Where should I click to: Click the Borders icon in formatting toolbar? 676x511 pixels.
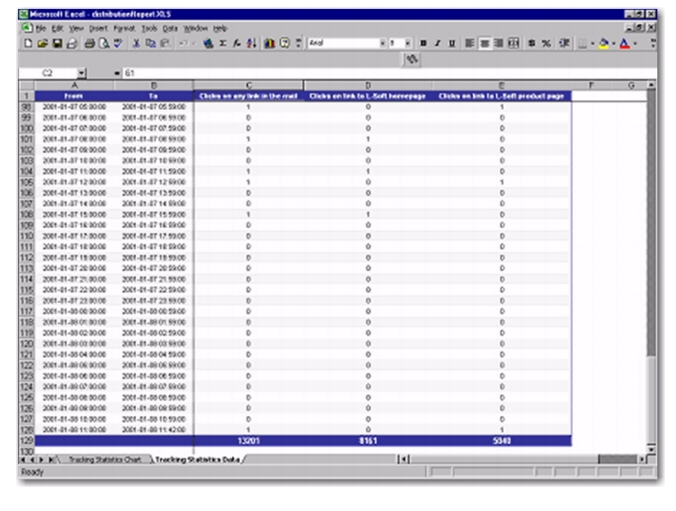click(582, 44)
